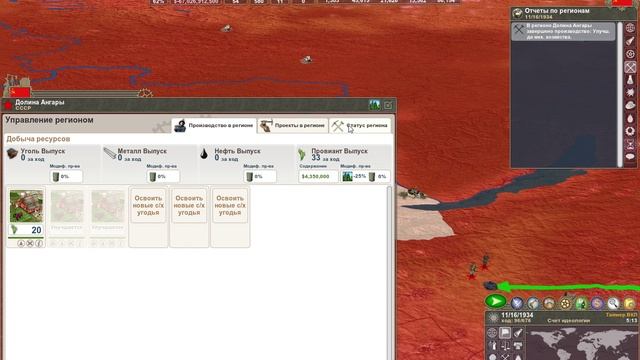Screen dimensions: 640x360
Task: Click the map view icon in region title bar
Action: 374,105
